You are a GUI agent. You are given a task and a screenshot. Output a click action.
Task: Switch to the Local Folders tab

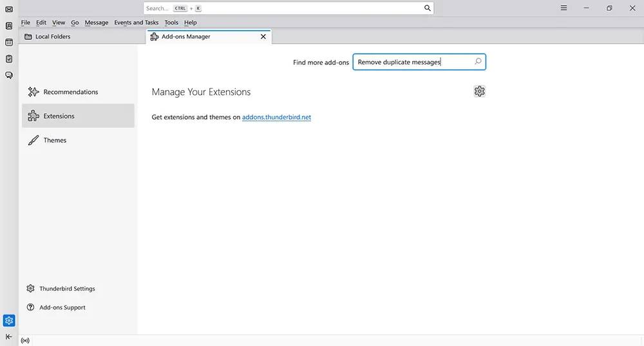click(x=82, y=37)
